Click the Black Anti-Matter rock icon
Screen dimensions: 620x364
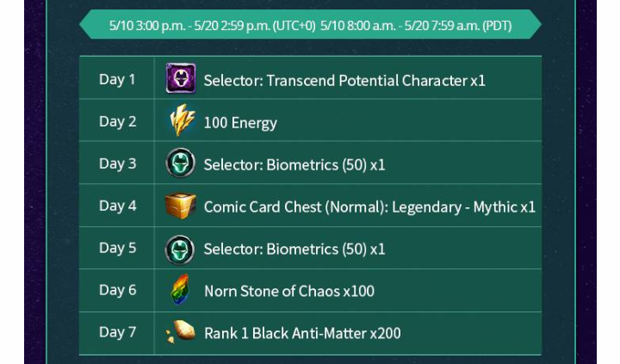181,331
